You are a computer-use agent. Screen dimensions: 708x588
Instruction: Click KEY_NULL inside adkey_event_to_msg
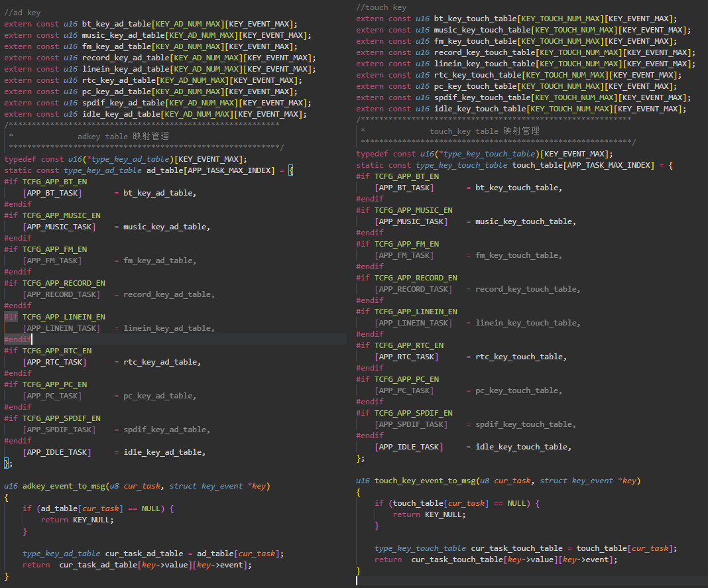click(91, 520)
